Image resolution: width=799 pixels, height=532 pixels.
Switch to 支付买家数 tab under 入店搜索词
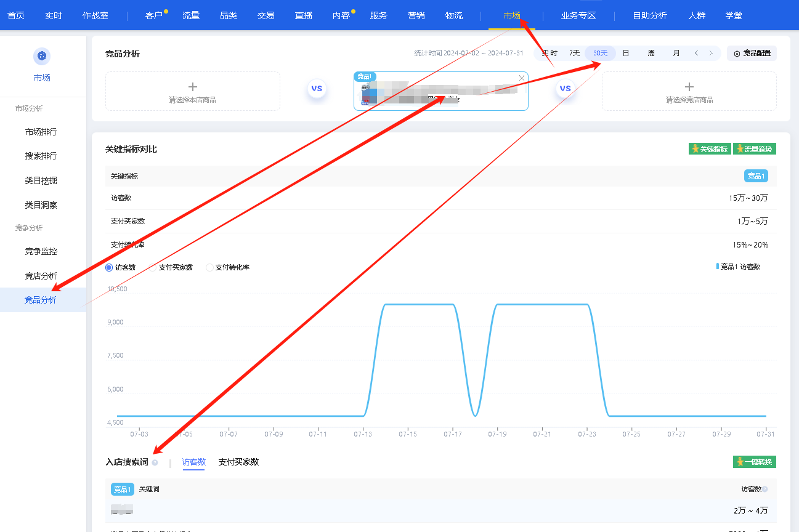pyautogui.click(x=238, y=462)
